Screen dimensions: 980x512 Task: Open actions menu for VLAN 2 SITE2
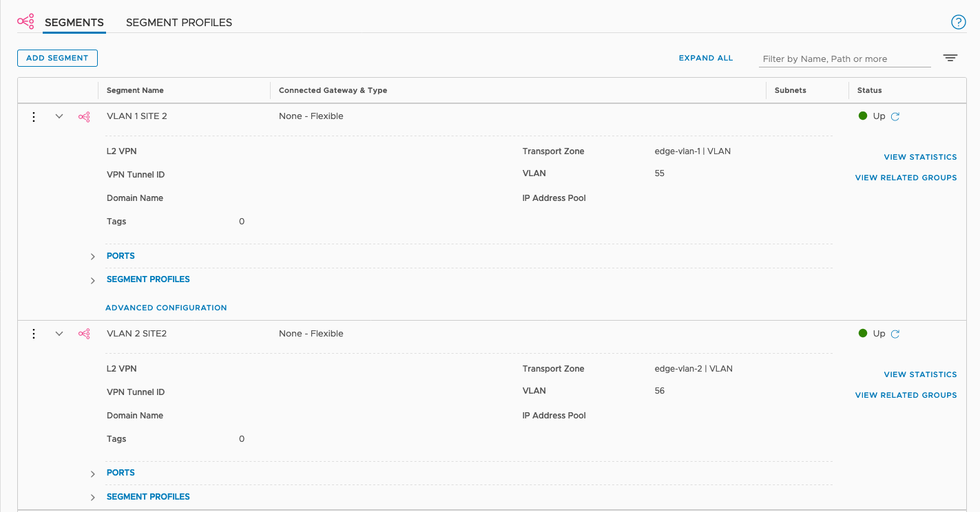pos(34,334)
